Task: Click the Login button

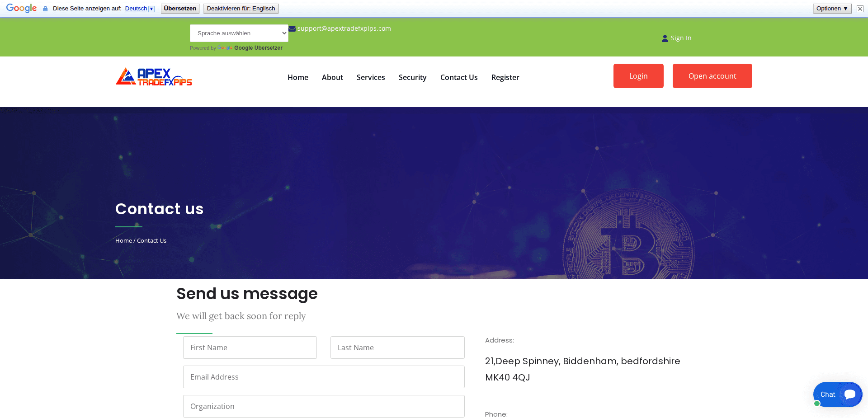Action: [638, 76]
